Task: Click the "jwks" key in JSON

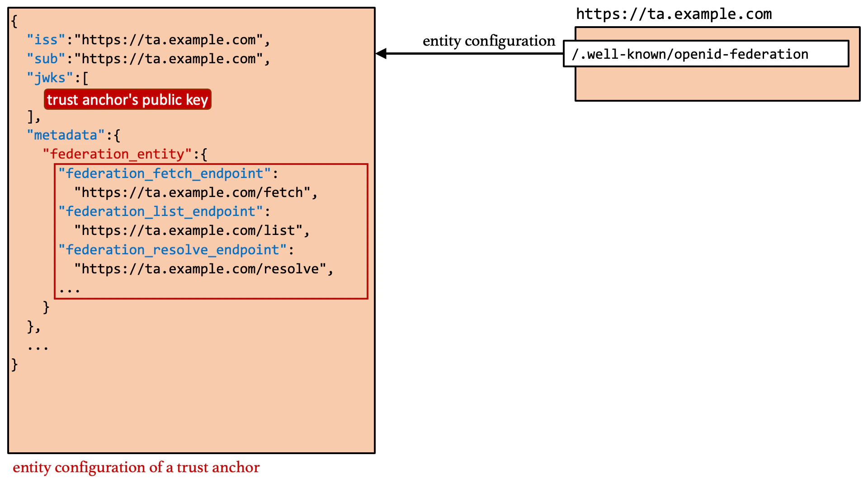Action: [50, 78]
